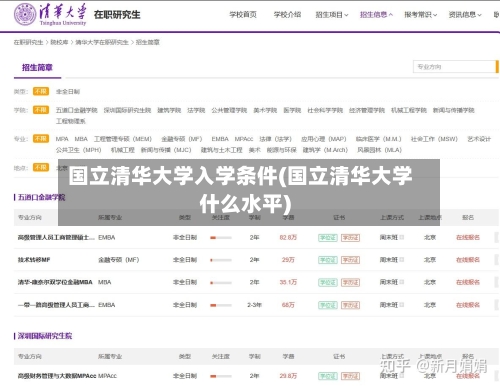Open the 学校首页 menu item
500x386 pixels.
click(243, 15)
